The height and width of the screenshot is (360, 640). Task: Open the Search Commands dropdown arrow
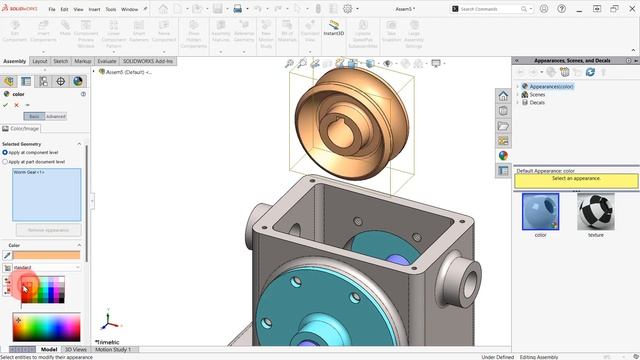pyautogui.click(x=531, y=9)
